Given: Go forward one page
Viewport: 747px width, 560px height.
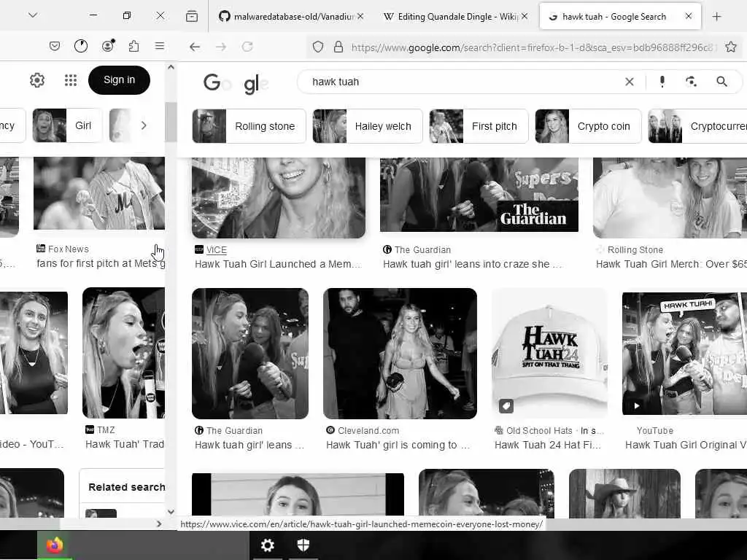Looking at the screenshot, I should (x=221, y=47).
